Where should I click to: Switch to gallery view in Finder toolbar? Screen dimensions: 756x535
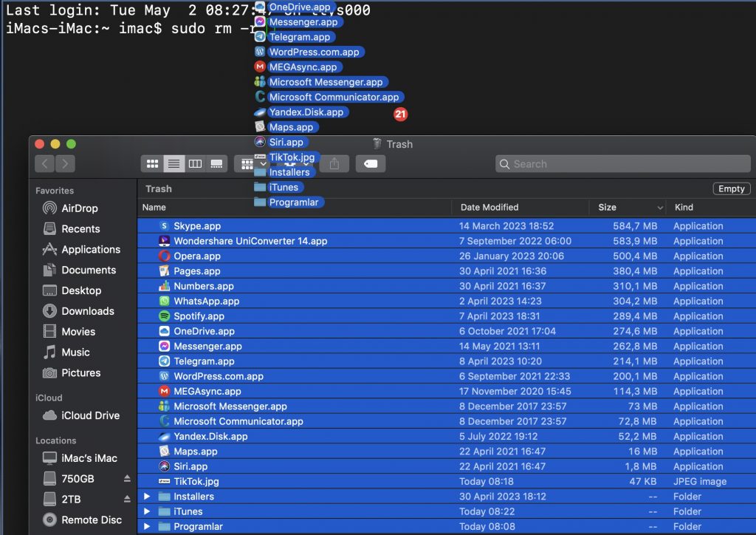216,163
